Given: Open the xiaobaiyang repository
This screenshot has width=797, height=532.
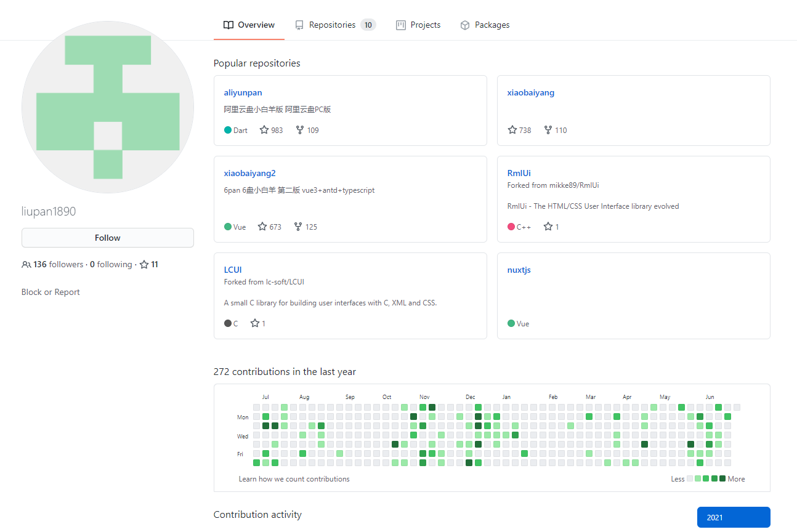Looking at the screenshot, I should (531, 92).
